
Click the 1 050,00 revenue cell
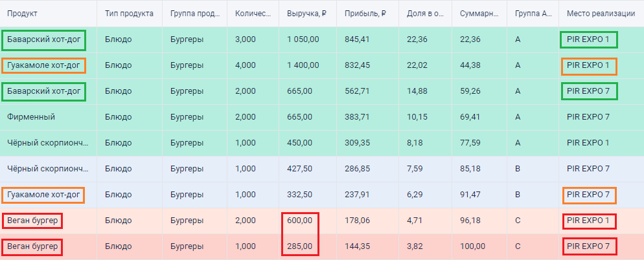coord(303,40)
